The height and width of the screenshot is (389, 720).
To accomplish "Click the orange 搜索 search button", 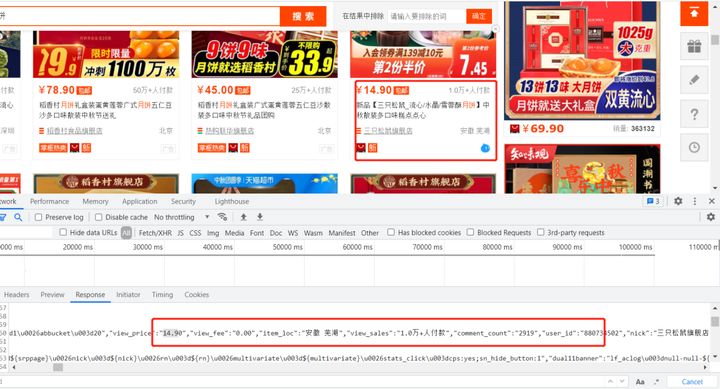I will pyautogui.click(x=303, y=17).
